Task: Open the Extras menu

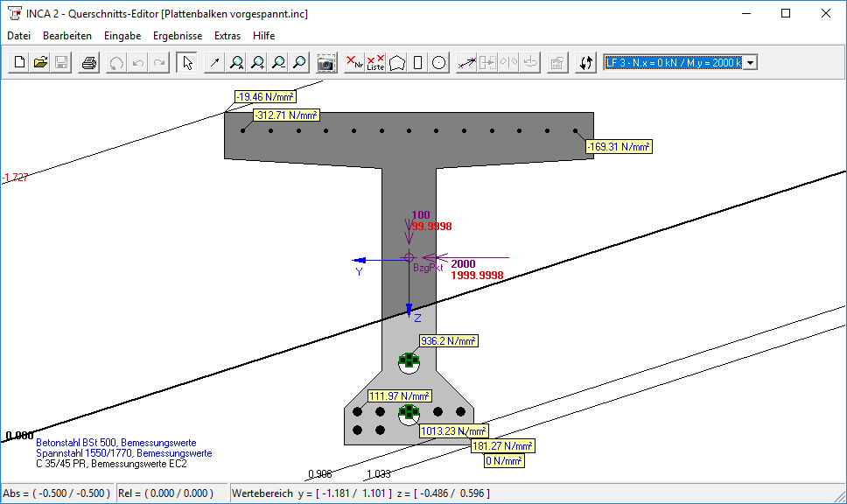Action: [x=227, y=36]
